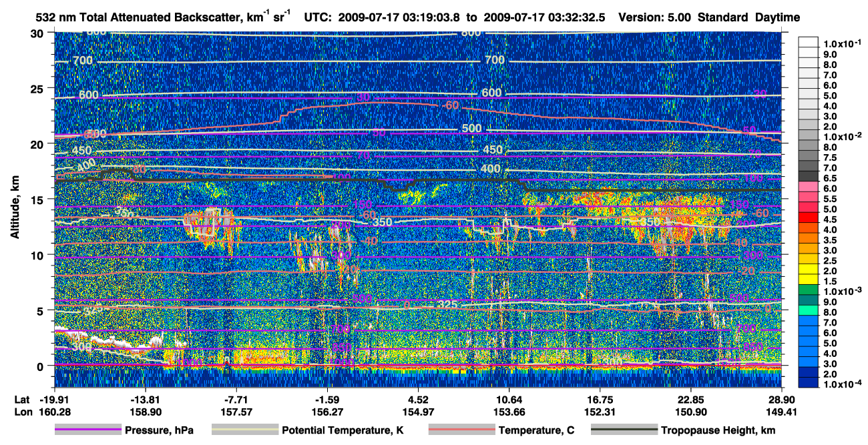The height and width of the screenshot is (445, 868).
Task: Click latitude value "4.52"
Action: click(417, 399)
